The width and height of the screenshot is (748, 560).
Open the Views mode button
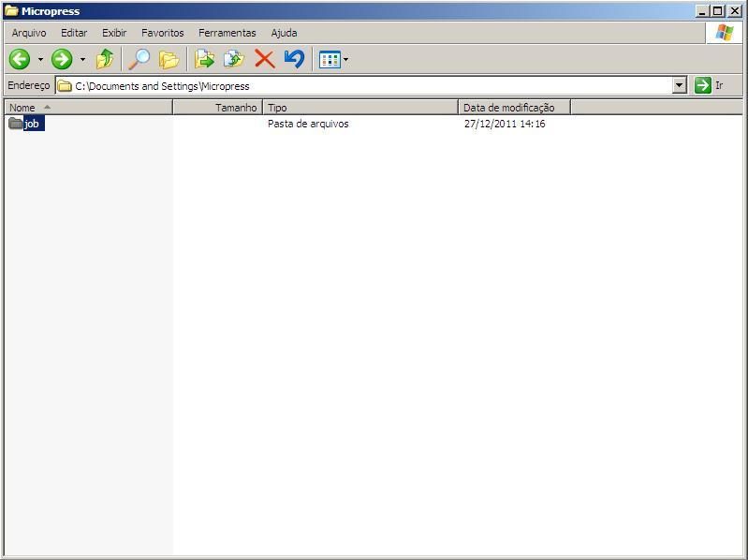click(330, 60)
